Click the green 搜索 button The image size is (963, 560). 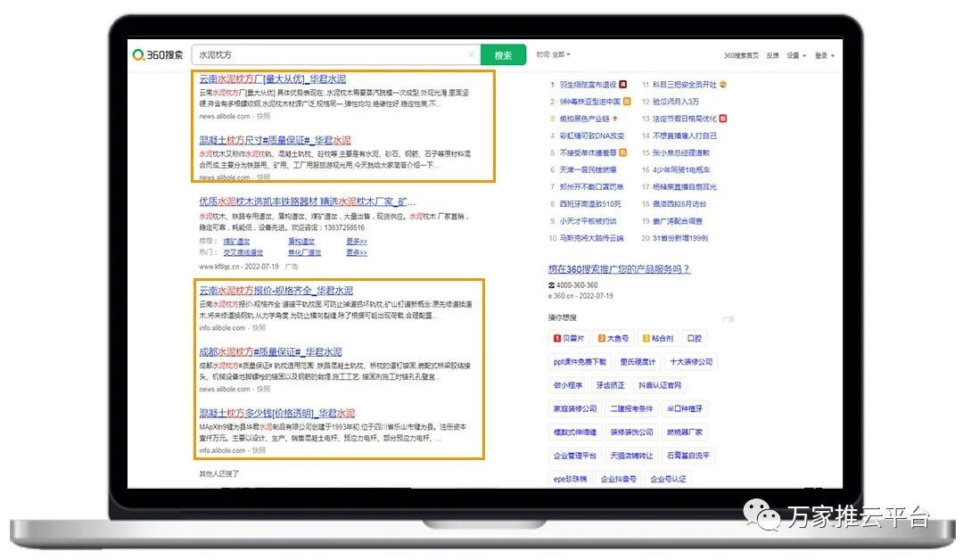click(x=503, y=55)
